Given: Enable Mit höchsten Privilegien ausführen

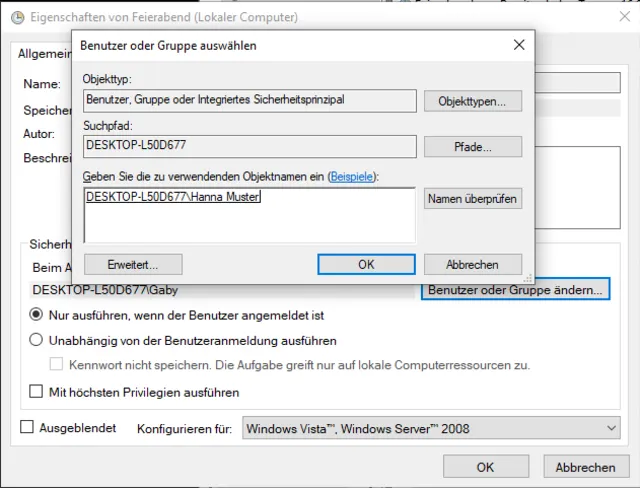Looking at the screenshot, I should coord(36,392).
